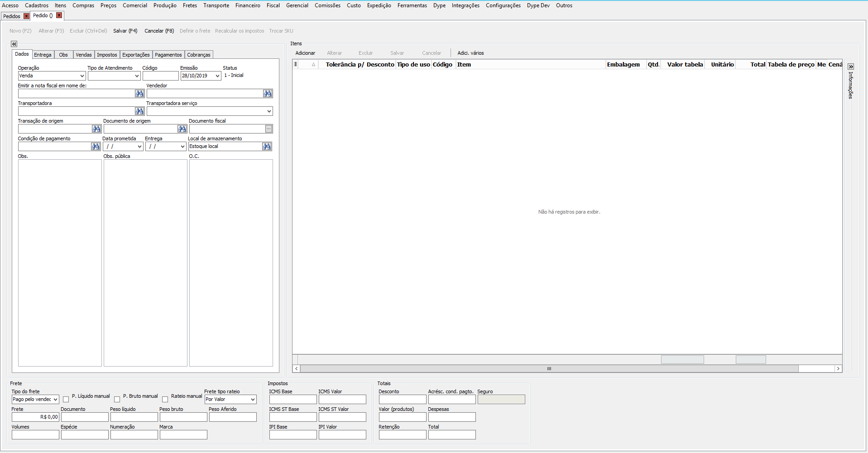868x453 pixels.
Task: Switch to the Impostos tab
Action: [x=107, y=55]
